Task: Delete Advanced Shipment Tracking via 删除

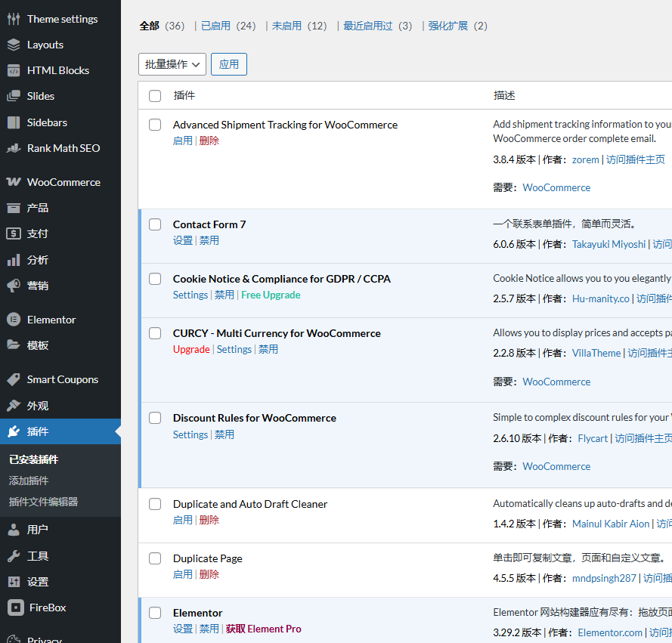Action: (x=209, y=141)
